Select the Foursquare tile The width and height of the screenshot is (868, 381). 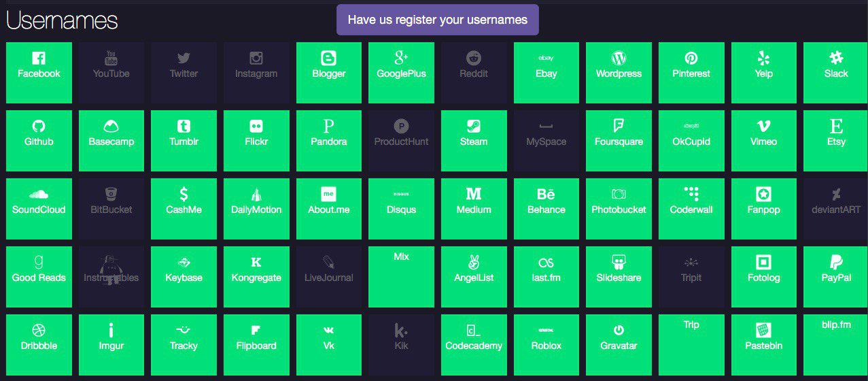click(x=619, y=141)
